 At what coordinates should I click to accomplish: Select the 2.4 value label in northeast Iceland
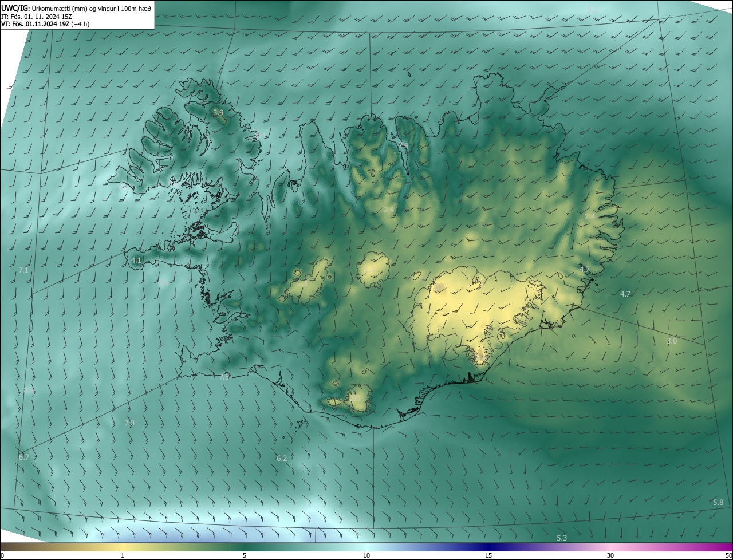[590, 216]
